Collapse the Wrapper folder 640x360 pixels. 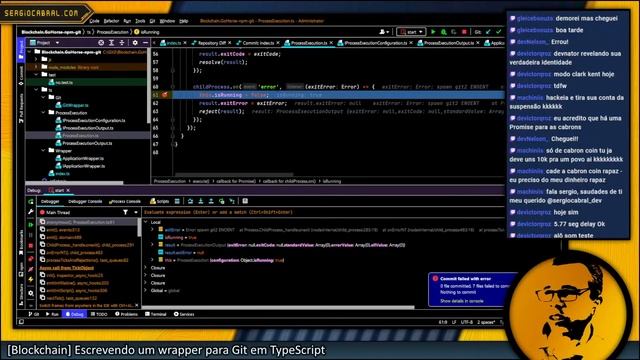tap(43, 151)
